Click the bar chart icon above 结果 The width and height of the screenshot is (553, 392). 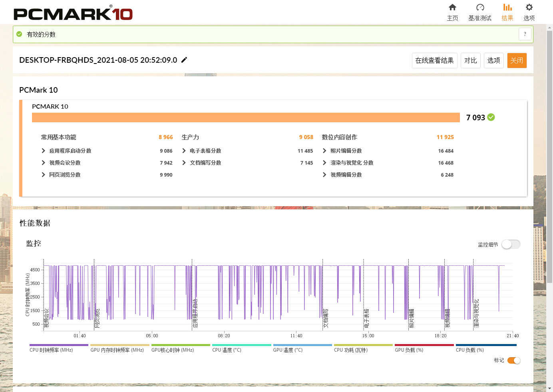pos(507,7)
